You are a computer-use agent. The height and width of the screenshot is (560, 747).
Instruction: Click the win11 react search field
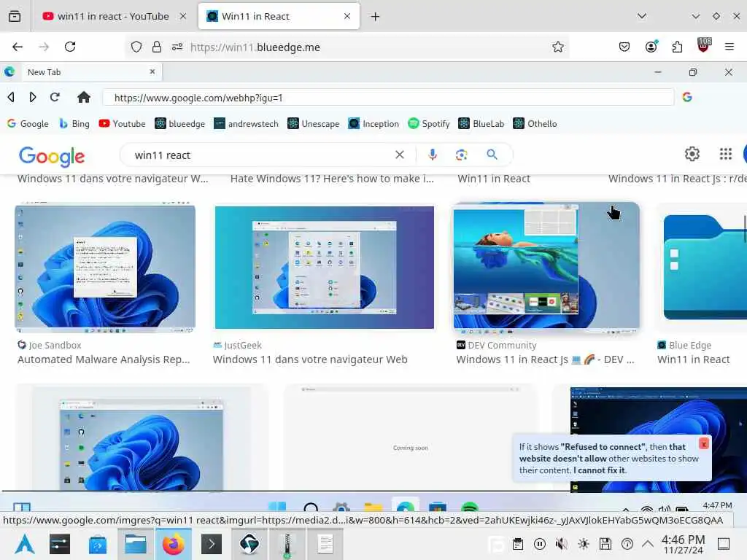(258, 155)
